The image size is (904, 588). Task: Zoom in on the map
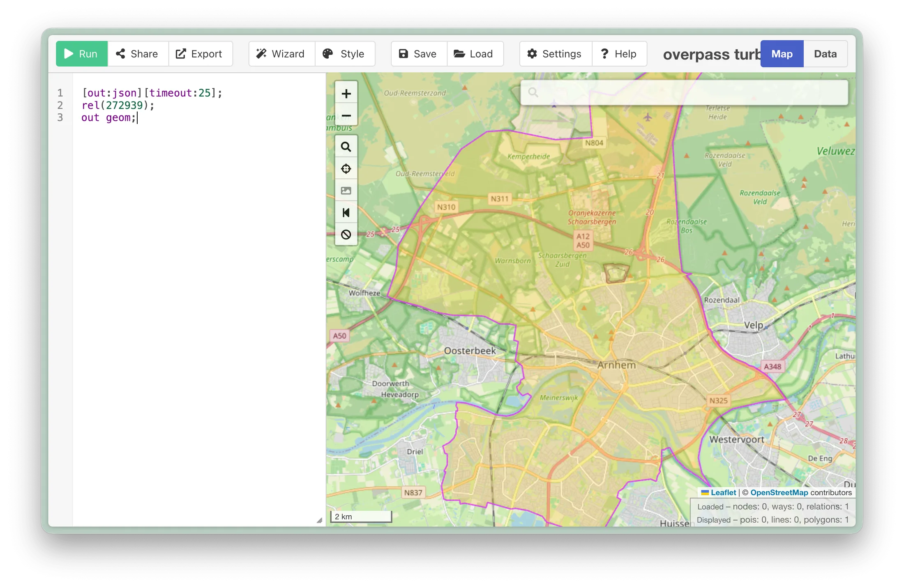346,94
